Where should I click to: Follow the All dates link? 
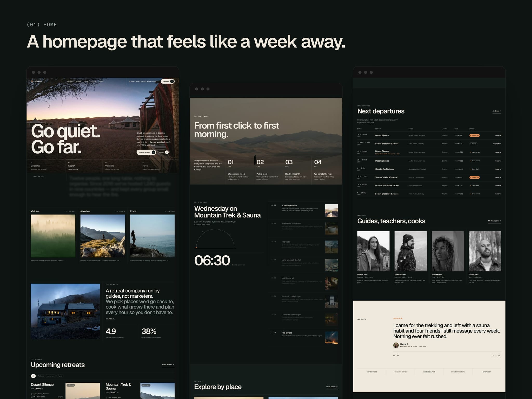tap(497, 111)
